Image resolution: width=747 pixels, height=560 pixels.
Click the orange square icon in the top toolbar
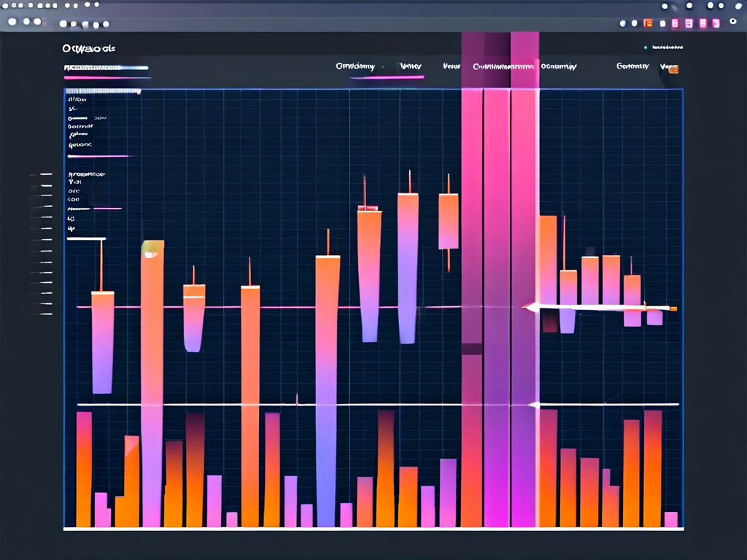648,23
